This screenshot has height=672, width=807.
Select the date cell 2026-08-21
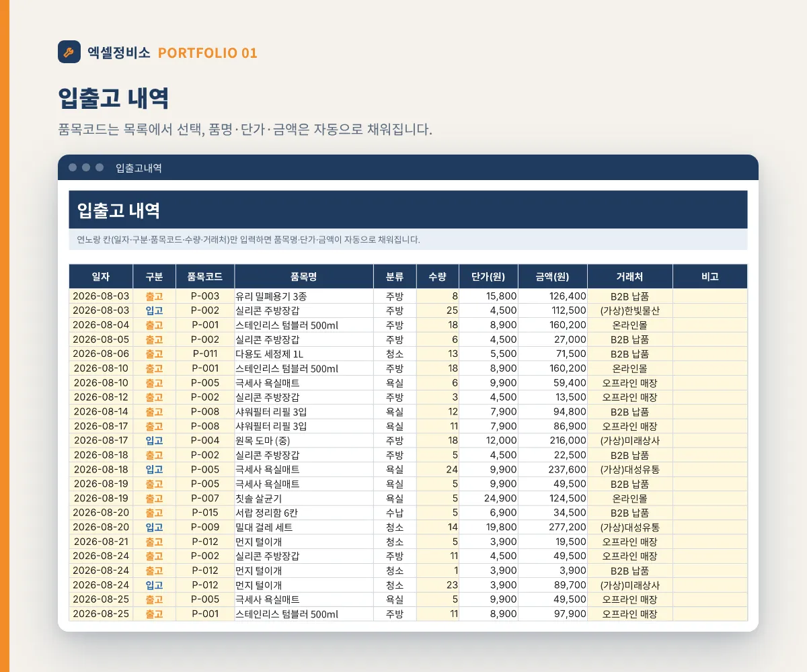(101, 542)
